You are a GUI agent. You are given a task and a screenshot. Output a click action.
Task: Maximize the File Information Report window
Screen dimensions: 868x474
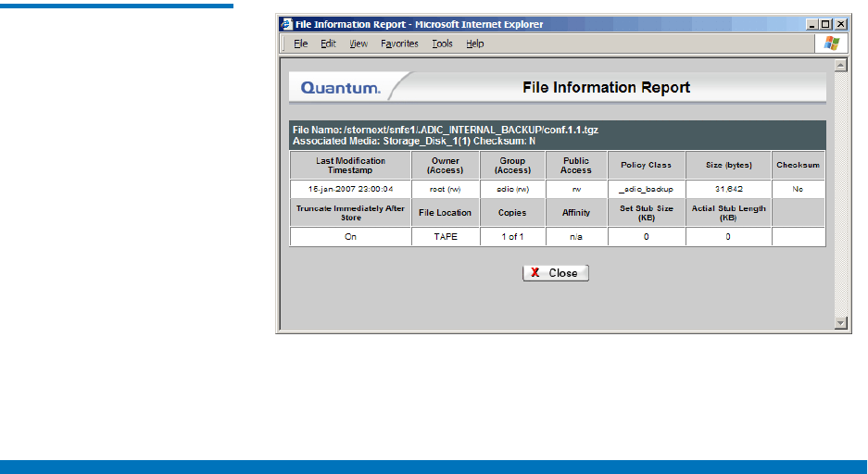click(x=826, y=24)
